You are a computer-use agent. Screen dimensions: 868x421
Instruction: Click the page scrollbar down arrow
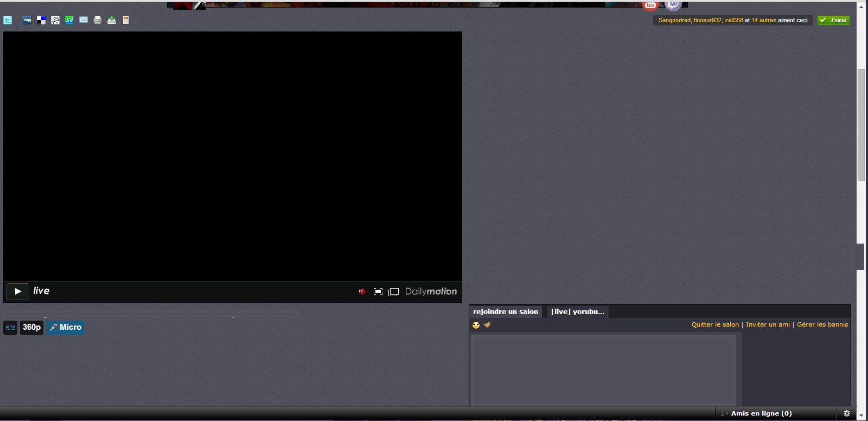coord(861,415)
